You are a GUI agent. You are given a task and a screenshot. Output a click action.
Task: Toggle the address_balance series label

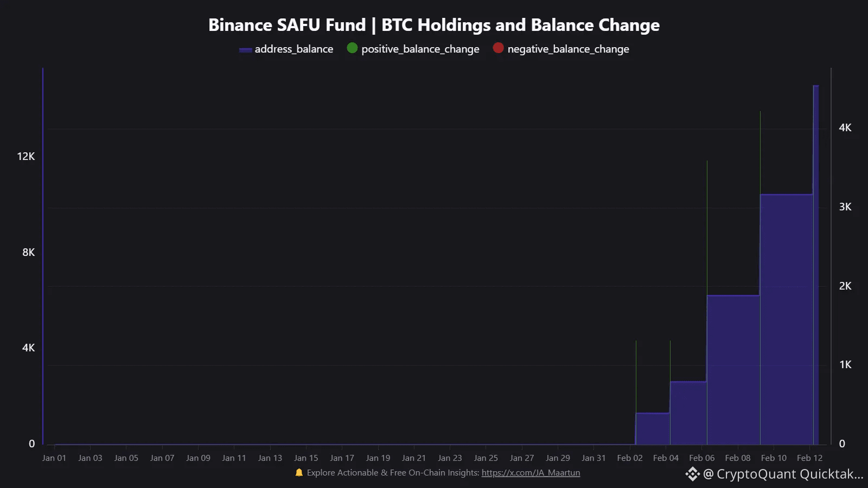[x=294, y=49]
